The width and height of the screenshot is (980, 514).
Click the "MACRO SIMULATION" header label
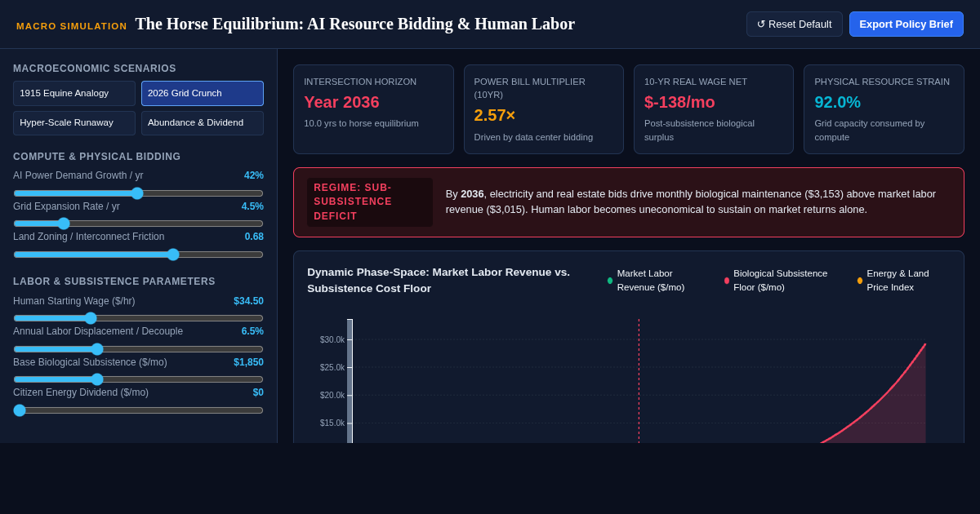point(72,26)
